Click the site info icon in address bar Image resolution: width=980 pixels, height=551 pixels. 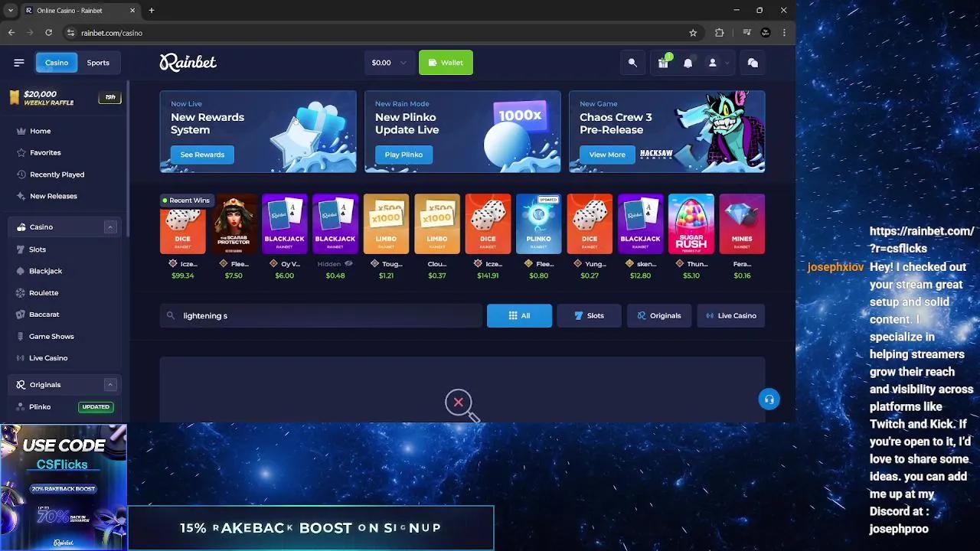click(x=70, y=33)
